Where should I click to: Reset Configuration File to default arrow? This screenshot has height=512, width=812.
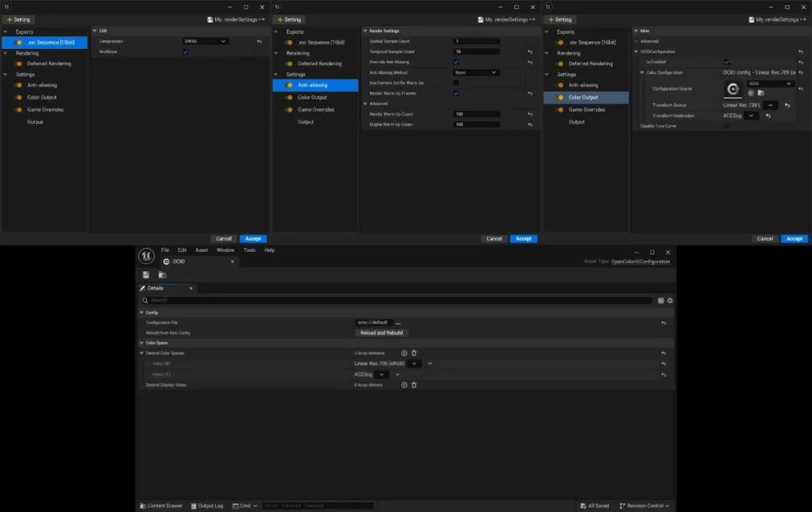663,323
